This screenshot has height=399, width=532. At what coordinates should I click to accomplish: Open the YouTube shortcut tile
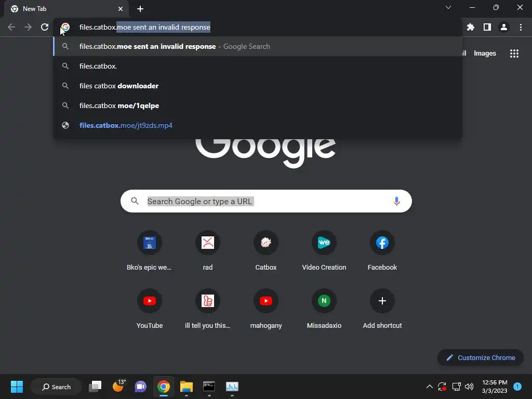[x=149, y=309]
